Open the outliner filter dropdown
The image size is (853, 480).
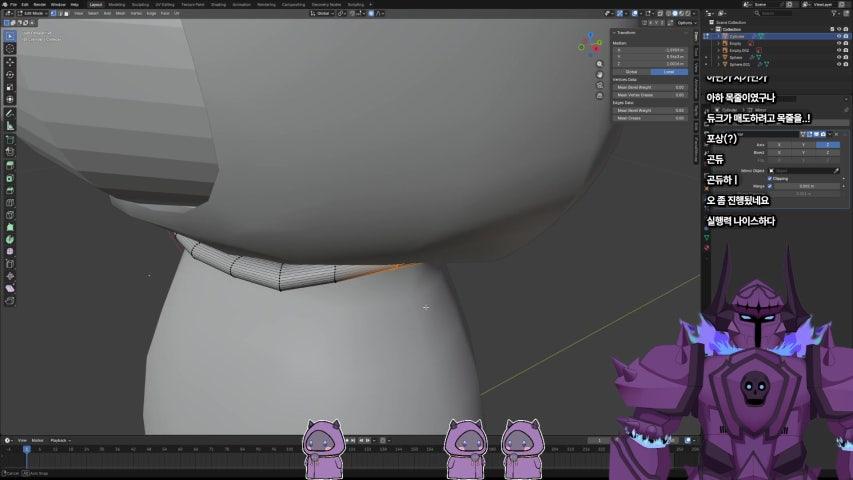click(835, 13)
